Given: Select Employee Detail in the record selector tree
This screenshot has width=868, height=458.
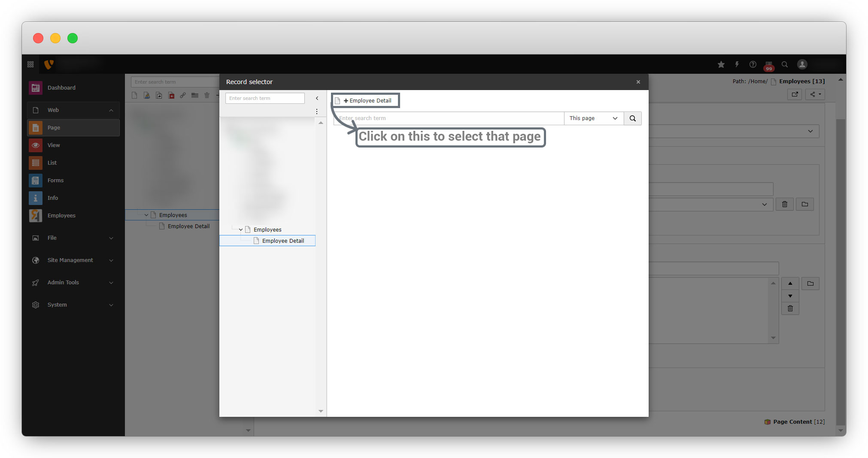Looking at the screenshot, I should click(x=283, y=241).
